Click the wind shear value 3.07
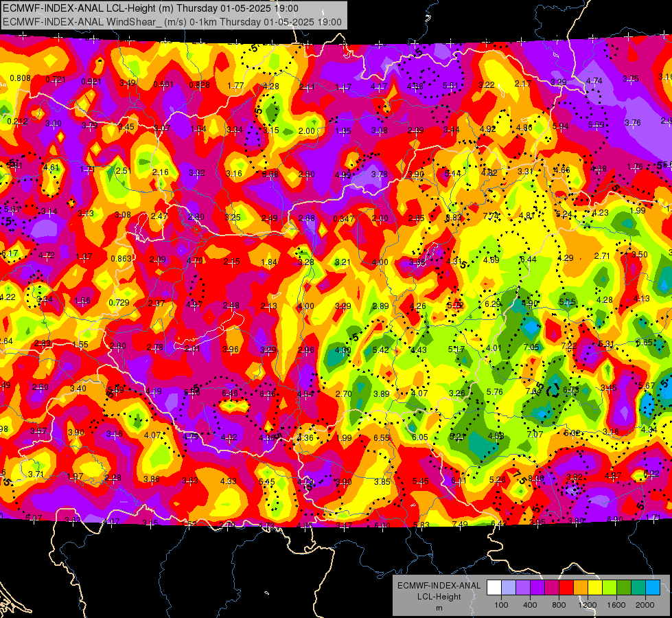This screenshot has height=618, width=672. 162,128
